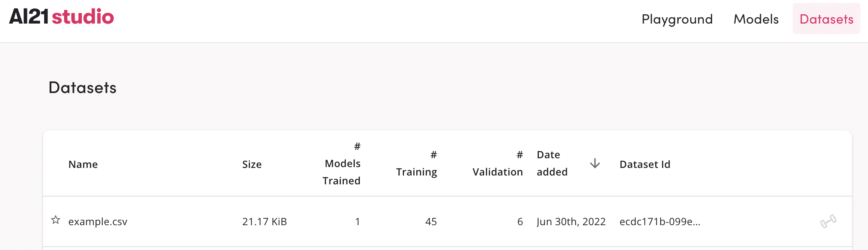Click the Datasets page heading
The image size is (868, 250).
[x=83, y=88]
